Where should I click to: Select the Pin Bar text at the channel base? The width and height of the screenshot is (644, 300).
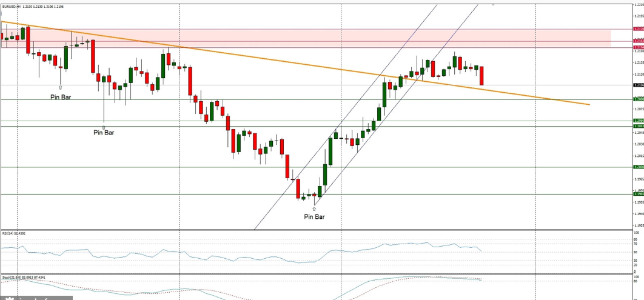coord(314,216)
